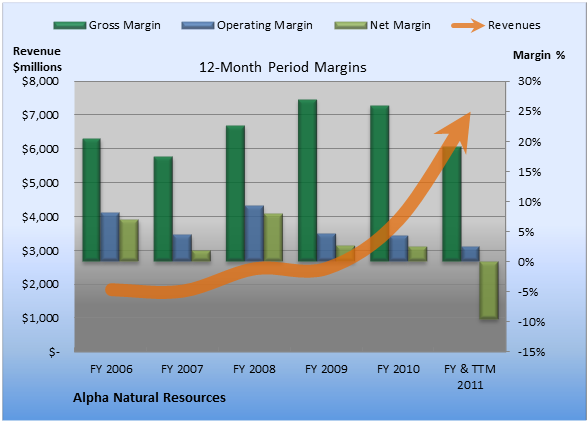Image resolution: width=588 pixels, height=422 pixels.
Task: Click the '$-' revenue axis value
Action: [x=54, y=352]
